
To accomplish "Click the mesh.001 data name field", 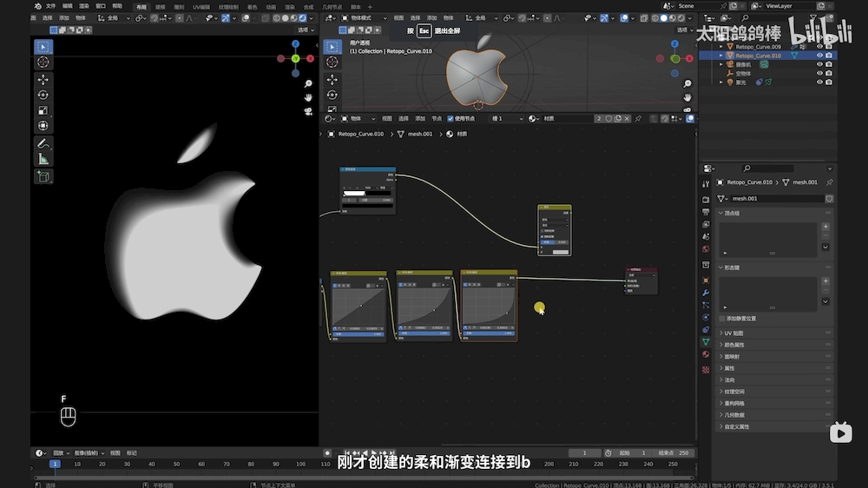I will 775,198.
